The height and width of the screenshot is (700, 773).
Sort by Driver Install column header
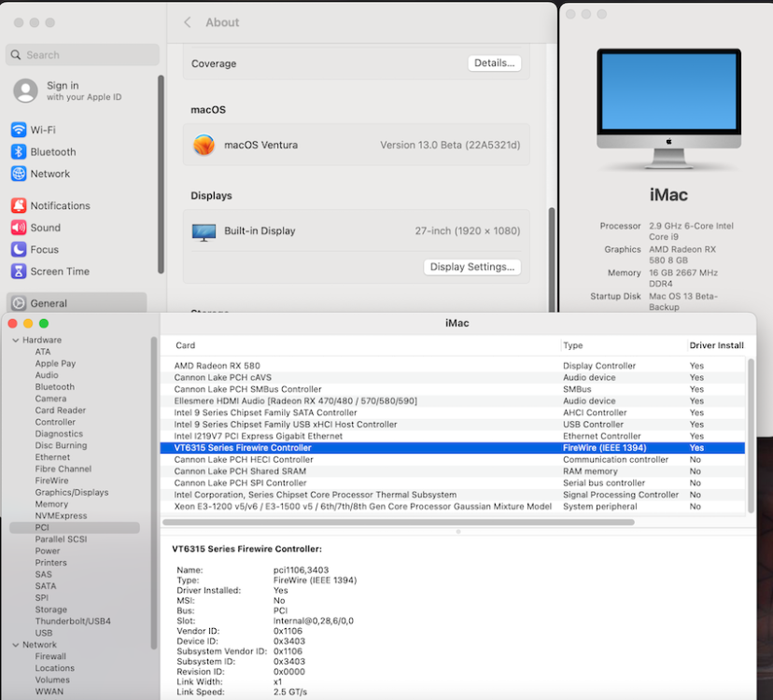coord(716,345)
